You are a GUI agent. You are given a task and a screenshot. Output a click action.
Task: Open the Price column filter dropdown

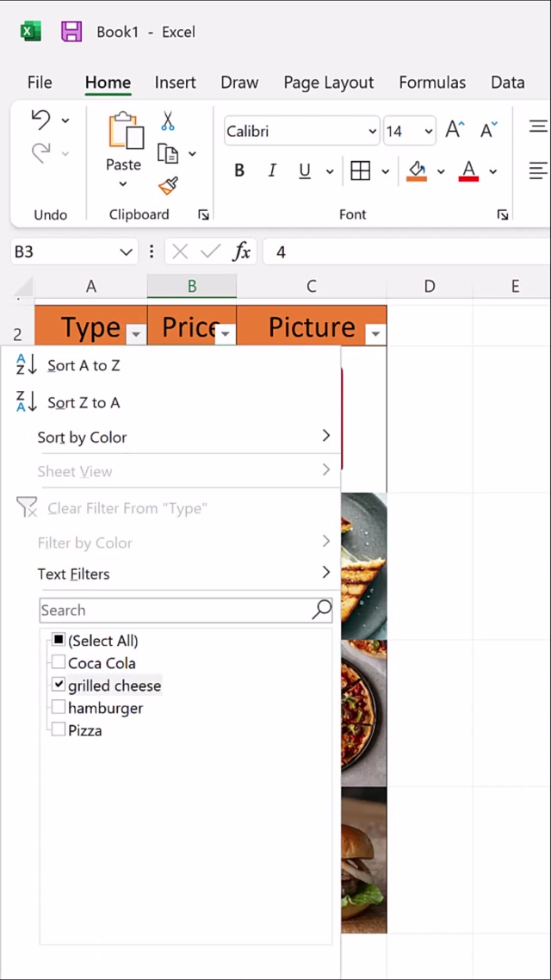coord(226,333)
